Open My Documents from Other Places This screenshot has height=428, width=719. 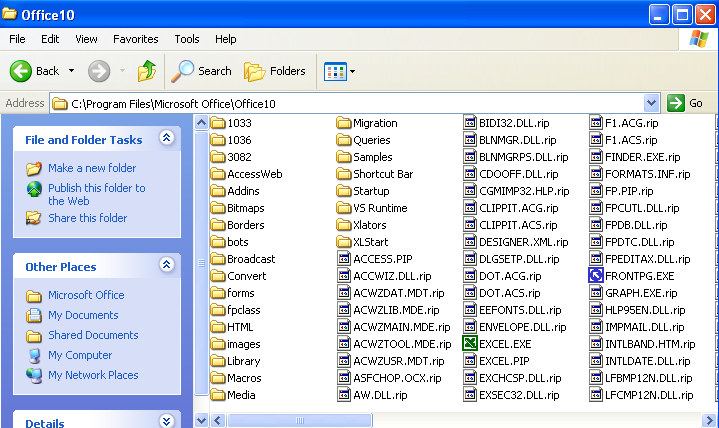(x=83, y=315)
